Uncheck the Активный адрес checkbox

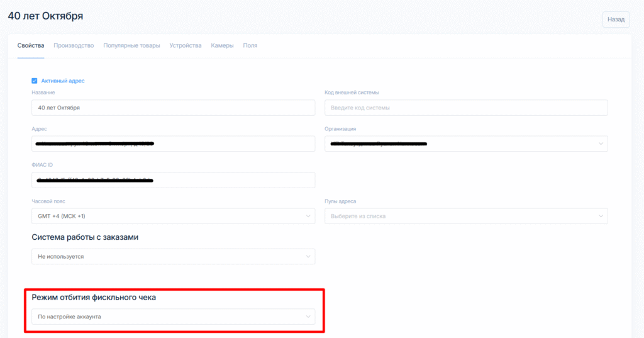(x=35, y=81)
